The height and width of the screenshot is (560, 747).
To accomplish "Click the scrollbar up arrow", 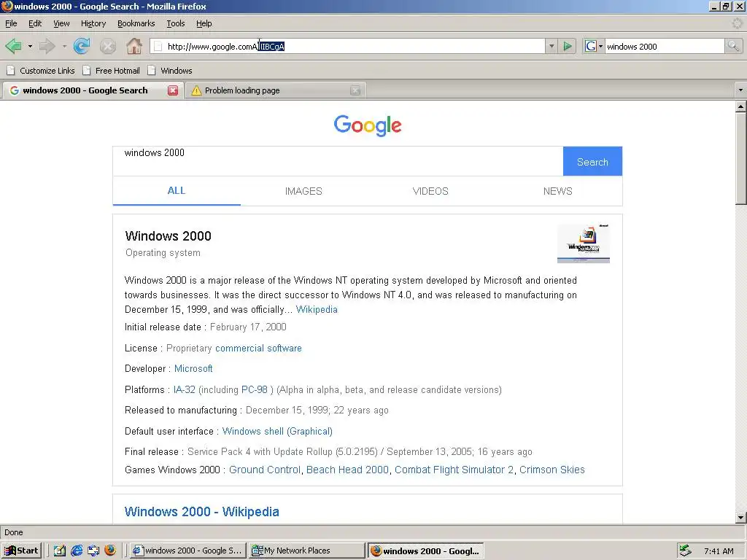I will pos(741,106).
